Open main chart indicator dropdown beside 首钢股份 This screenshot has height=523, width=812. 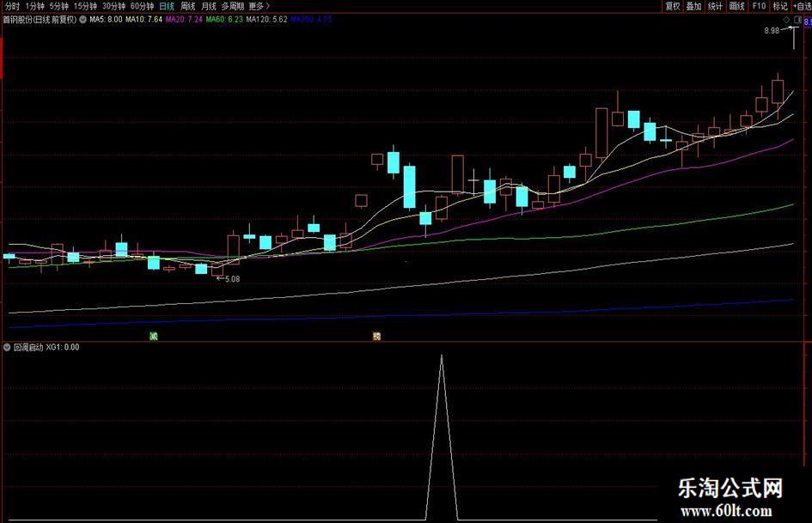tap(82, 20)
